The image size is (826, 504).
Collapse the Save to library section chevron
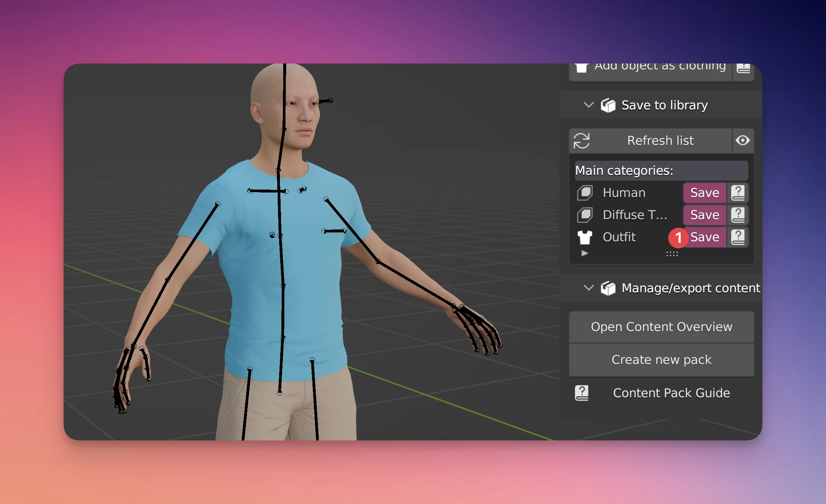coord(588,105)
